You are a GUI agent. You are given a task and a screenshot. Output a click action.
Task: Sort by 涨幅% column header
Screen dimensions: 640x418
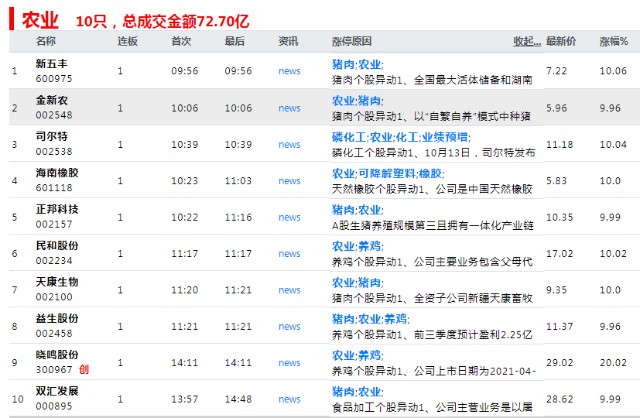click(613, 41)
